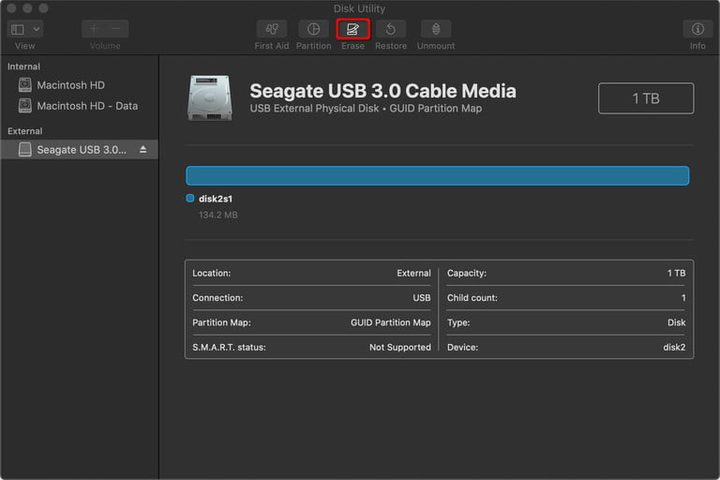
Task: Click the Device disk2 value
Action: click(x=674, y=348)
